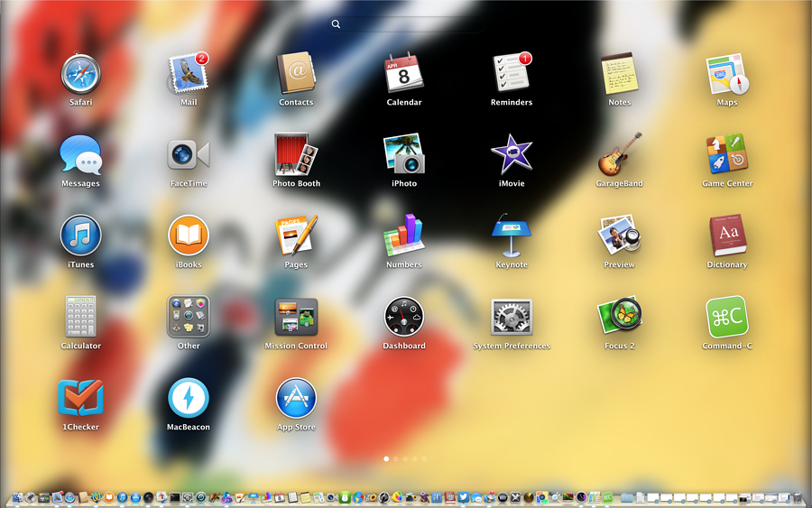The width and height of the screenshot is (812, 508).
Task: Launch the Reminders app
Action: (x=512, y=73)
